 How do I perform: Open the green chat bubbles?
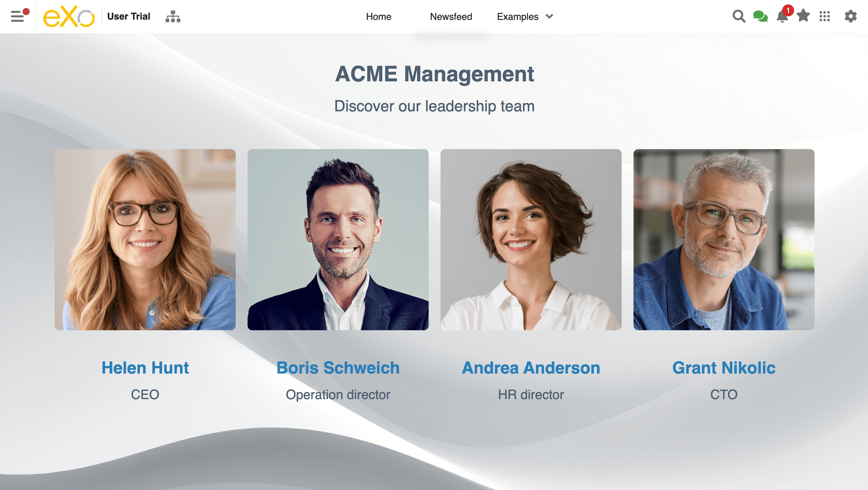click(760, 16)
